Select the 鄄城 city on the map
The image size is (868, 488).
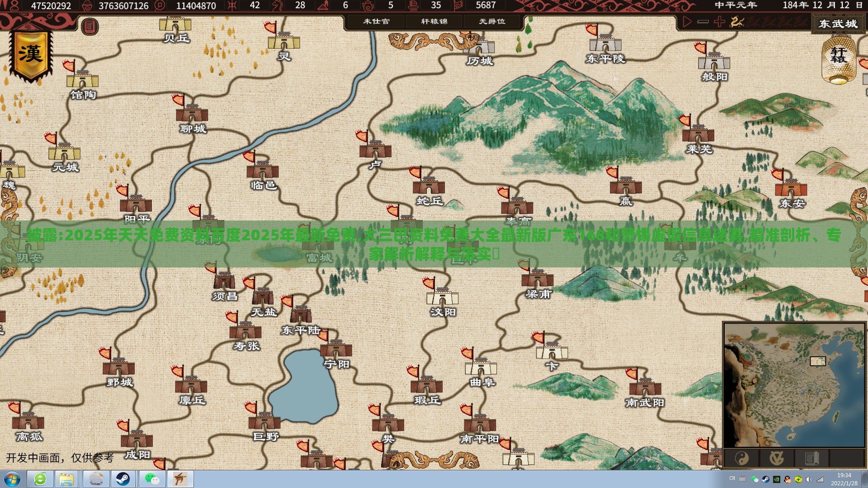click(119, 366)
